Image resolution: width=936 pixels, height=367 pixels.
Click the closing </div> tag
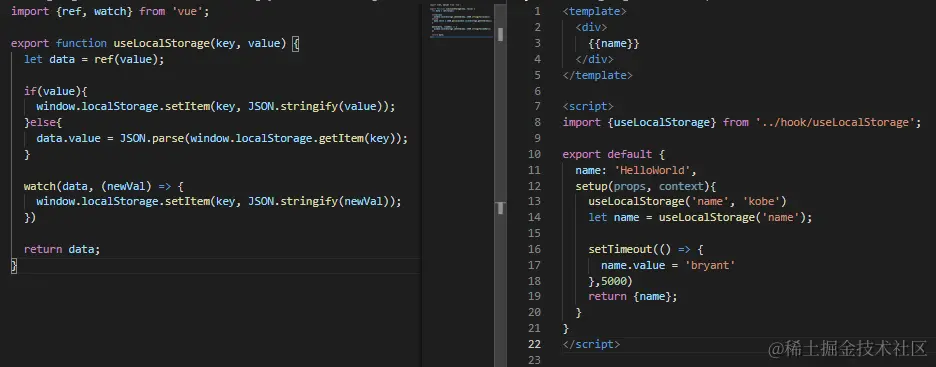coord(595,59)
